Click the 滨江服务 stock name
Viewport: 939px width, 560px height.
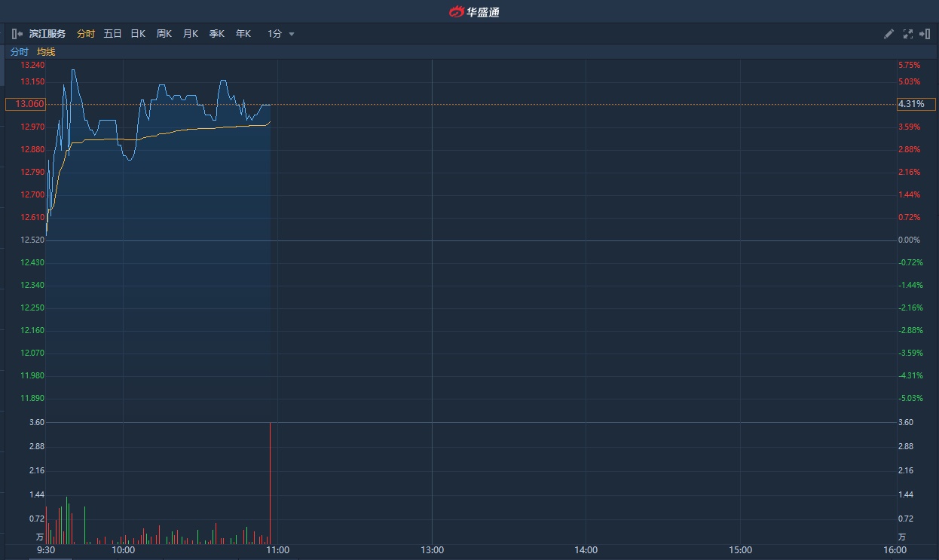[47, 34]
